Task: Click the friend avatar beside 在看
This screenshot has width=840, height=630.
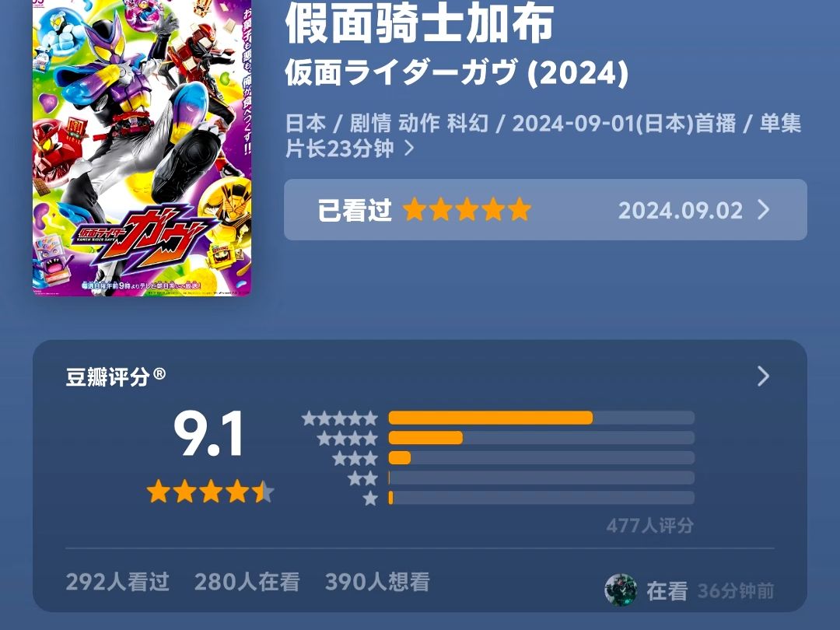Action: pyautogui.click(x=621, y=590)
